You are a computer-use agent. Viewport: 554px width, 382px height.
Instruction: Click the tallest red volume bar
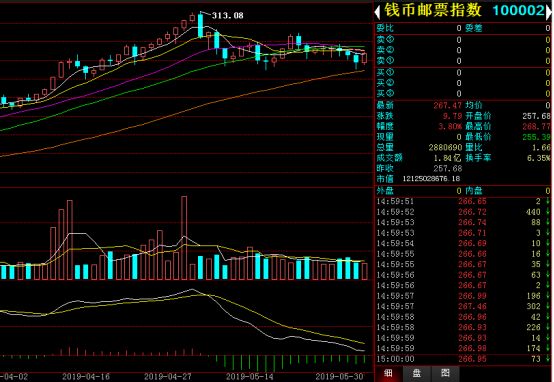pyautogui.click(x=184, y=238)
